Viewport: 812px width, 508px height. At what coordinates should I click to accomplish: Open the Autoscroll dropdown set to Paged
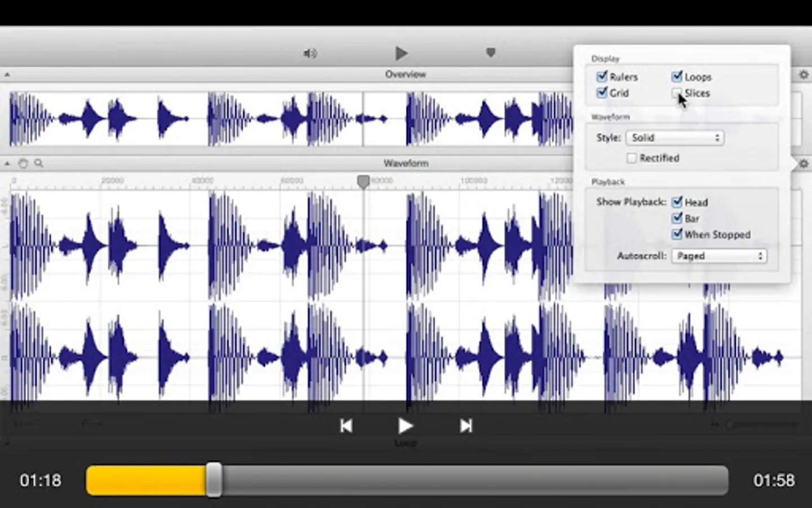pos(719,256)
